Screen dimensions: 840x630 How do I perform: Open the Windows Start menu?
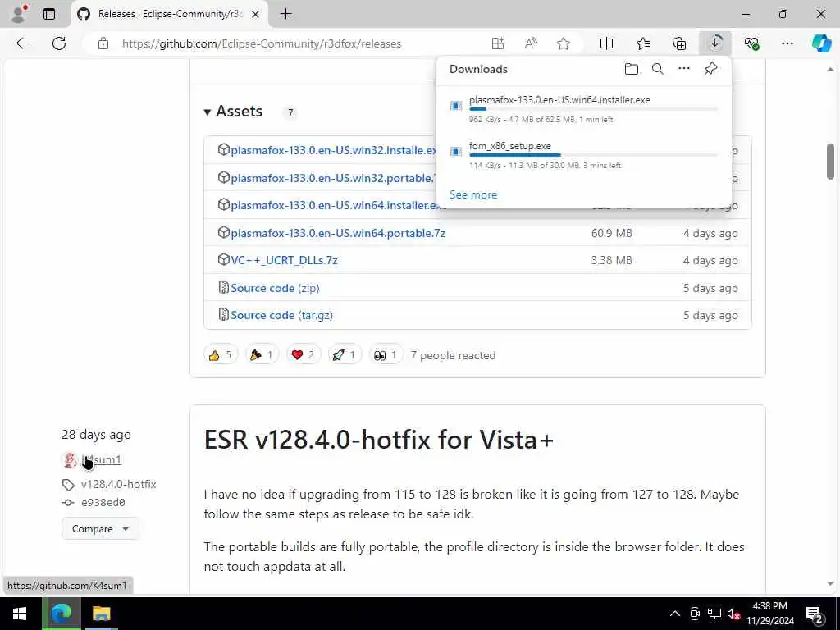(20, 614)
